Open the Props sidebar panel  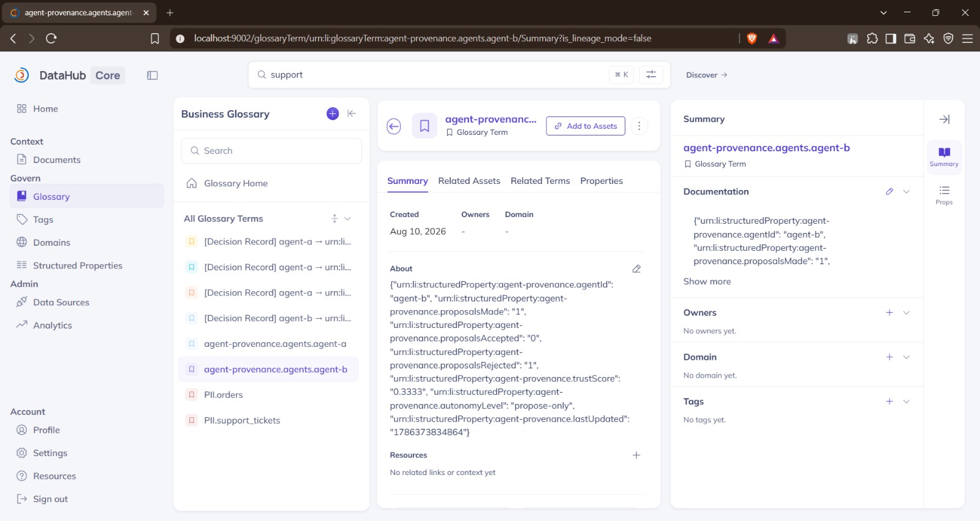pos(944,195)
